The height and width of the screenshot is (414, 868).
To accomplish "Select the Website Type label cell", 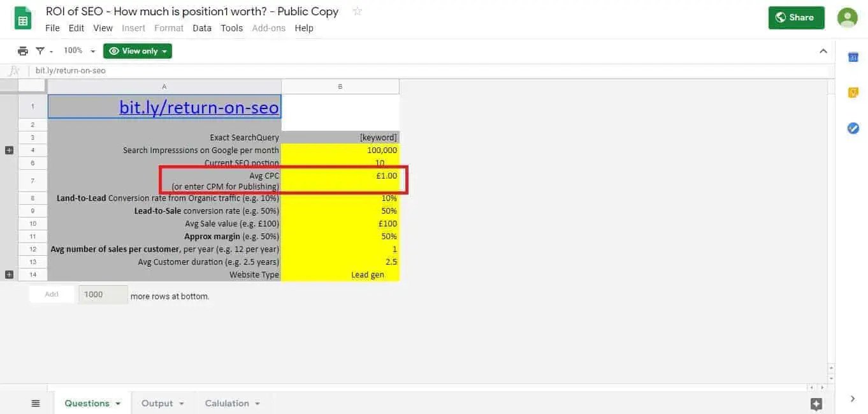I will [164, 275].
